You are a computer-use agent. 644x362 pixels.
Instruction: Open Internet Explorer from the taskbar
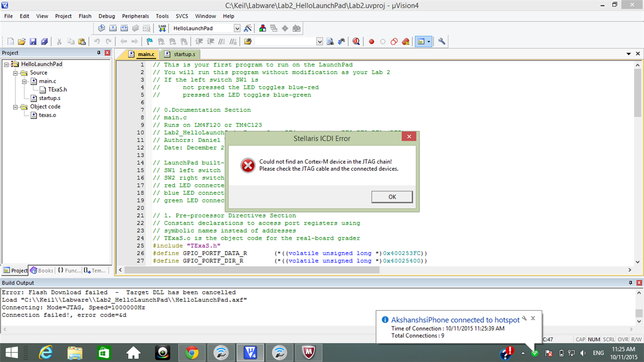(x=46, y=353)
